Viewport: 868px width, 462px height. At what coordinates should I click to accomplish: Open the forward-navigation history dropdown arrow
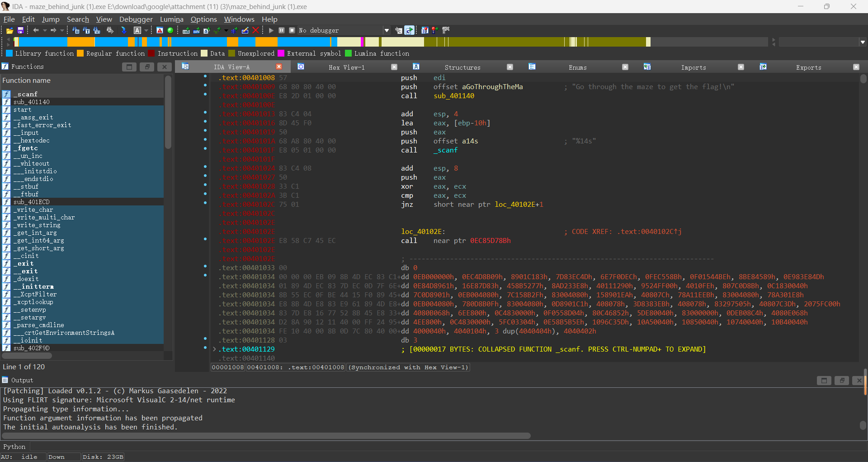pos(62,30)
